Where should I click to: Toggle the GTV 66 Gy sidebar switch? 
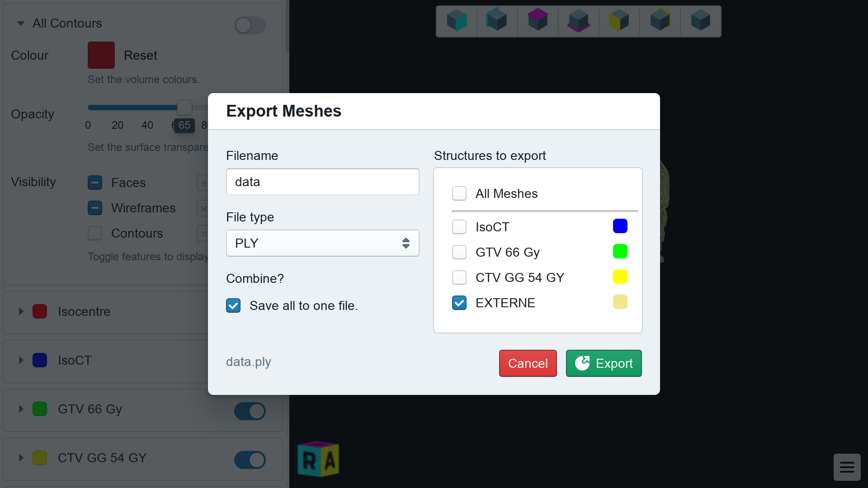click(x=250, y=411)
